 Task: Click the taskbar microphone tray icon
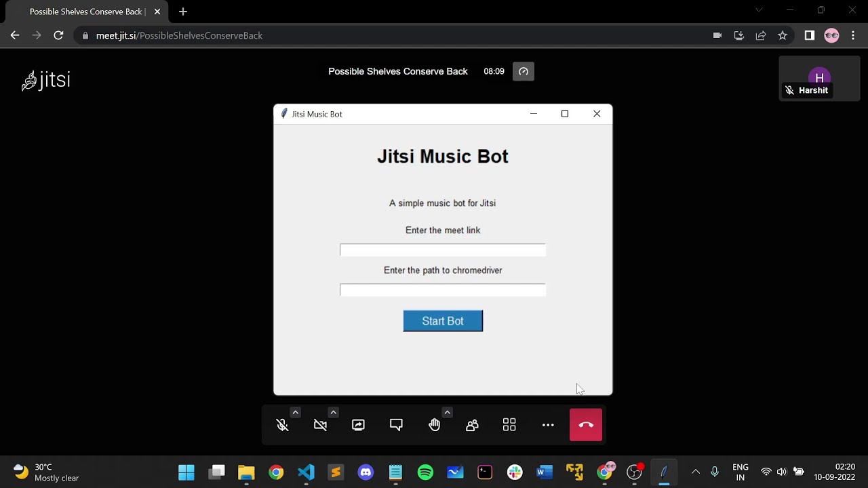[x=715, y=472]
